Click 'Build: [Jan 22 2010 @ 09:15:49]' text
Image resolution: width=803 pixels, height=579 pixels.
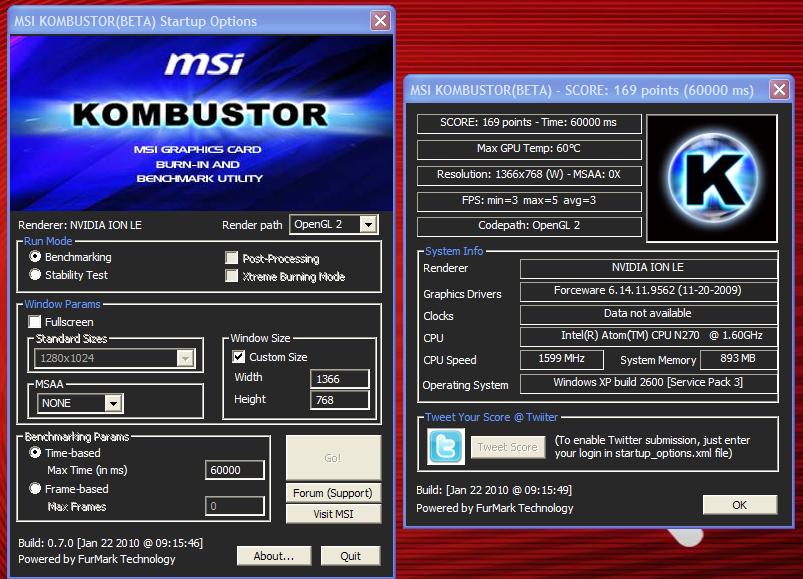494,490
